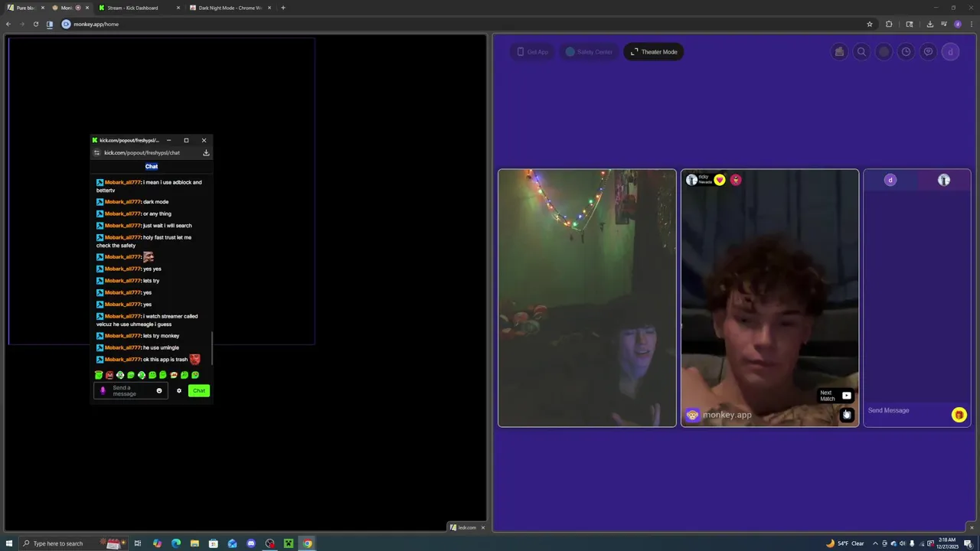Open the profile avatar 'd' in header
980x551 pixels.
click(x=950, y=52)
